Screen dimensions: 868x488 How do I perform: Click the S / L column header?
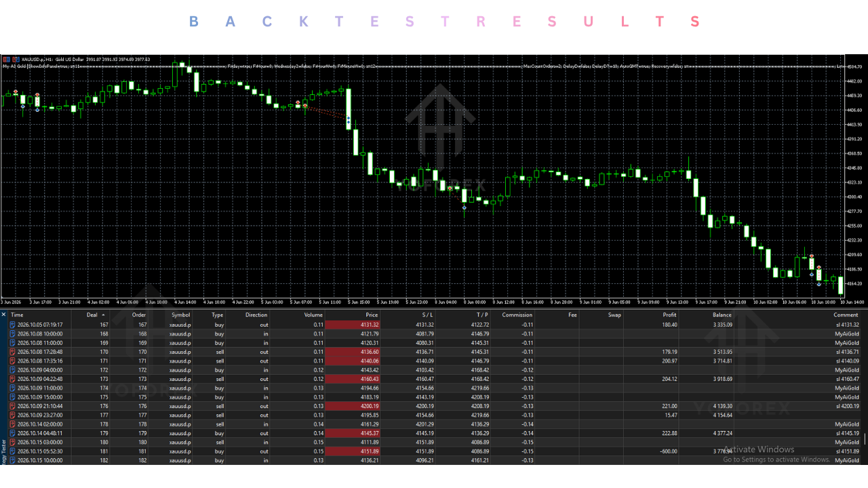tap(426, 314)
